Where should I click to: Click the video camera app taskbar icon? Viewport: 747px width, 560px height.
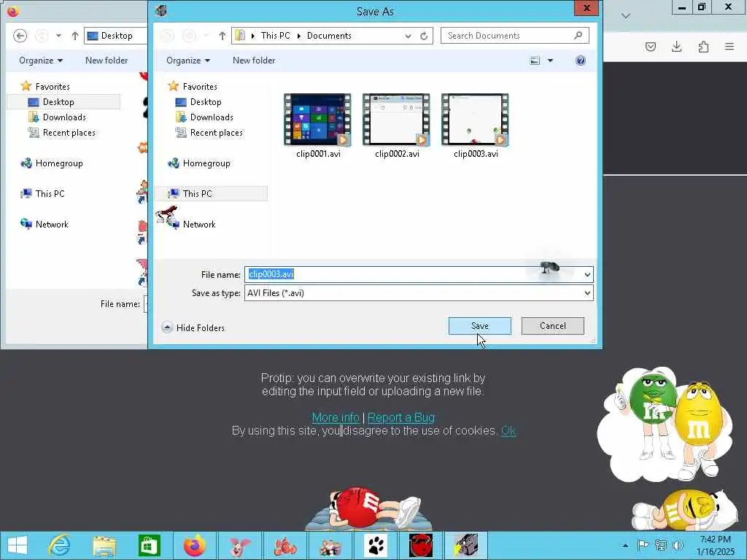click(x=466, y=545)
